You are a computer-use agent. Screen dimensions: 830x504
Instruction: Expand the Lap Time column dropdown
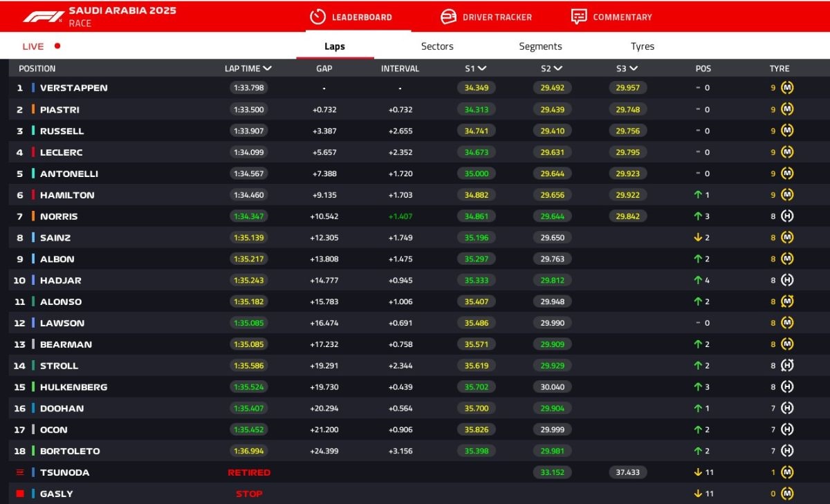pos(267,68)
